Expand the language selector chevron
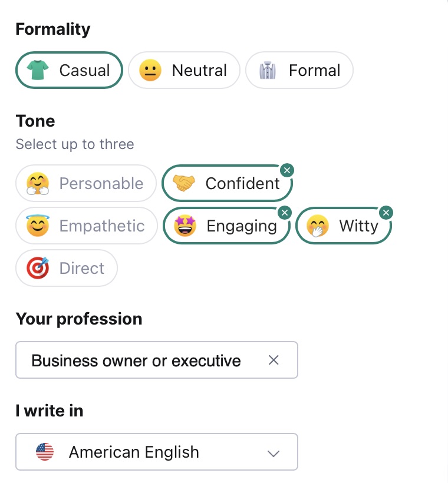This screenshot has width=448, height=483. click(273, 453)
